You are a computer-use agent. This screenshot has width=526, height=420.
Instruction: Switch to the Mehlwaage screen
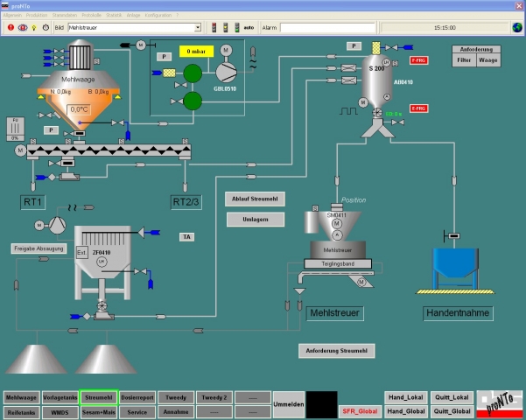click(x=22, y=398)
